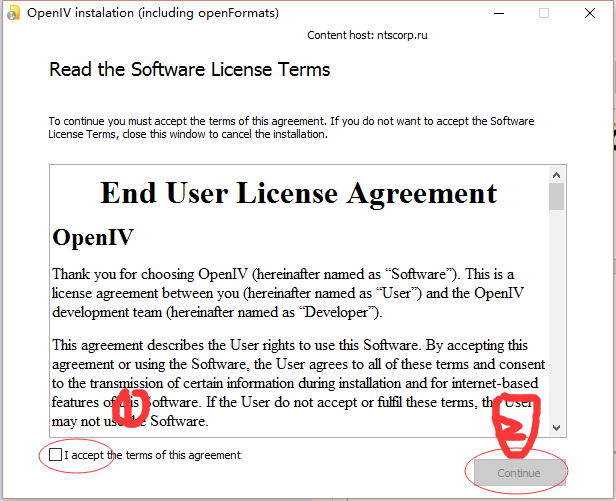The width and height of the screenshot is (616, 501).
Task: Click the license scrollbar down arrow
Action: point(556,428)
